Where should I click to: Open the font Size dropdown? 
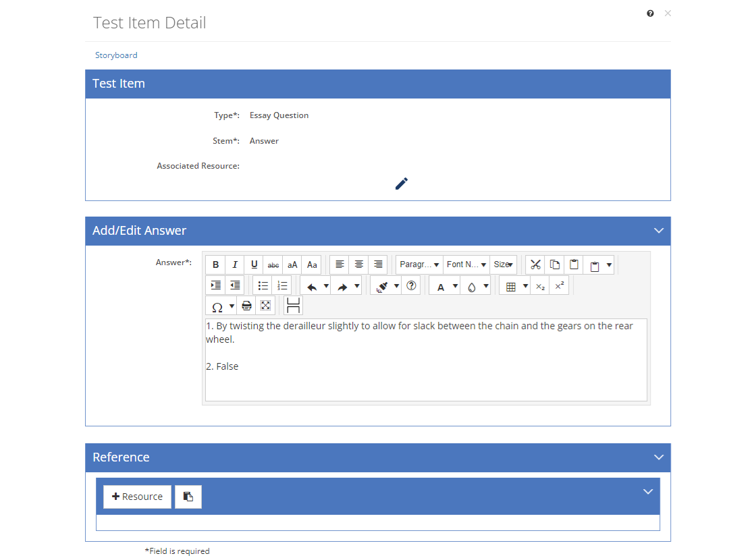click(503, 264)
